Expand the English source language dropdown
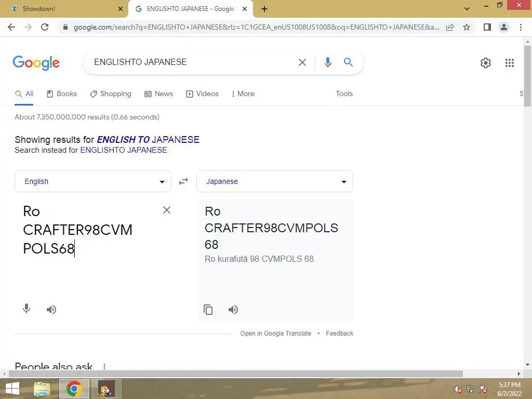This screenshot has width=532, height=399. (93, 181)
